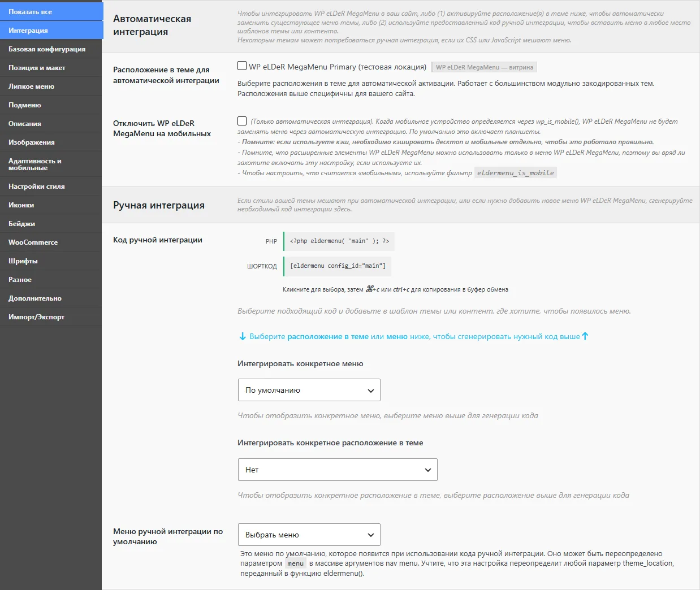Click the "WP eLDeR MegaMenu — витрина" tag
The image size is (700, 590).
tap(484, 67)
